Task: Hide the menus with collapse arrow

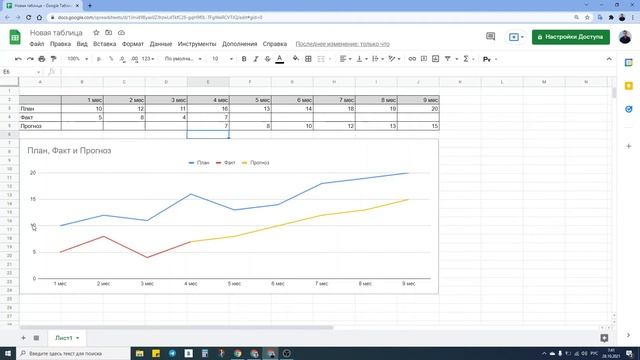Action: pyautogui.click(x=609, y=59)
